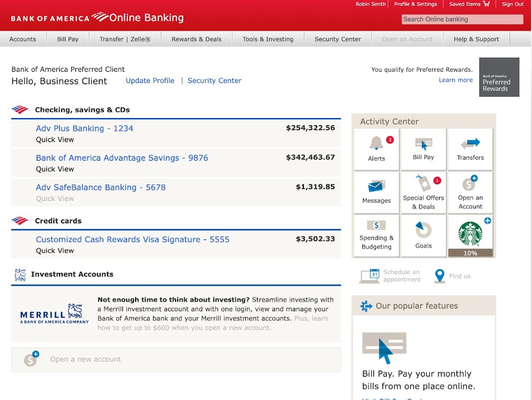The image size is (532, 400).
Task: Open Adv Plus Banking - 1234 account
Action: [x=85, y=128]
